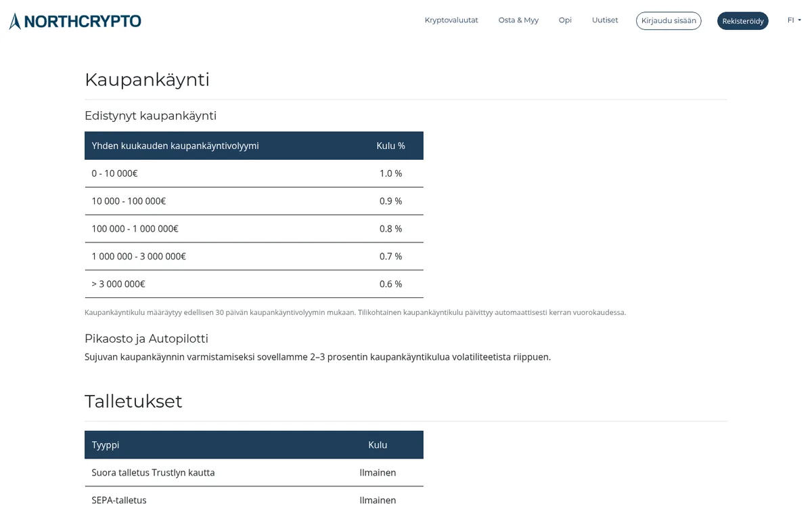This screenshot has width=812, height=508.
Task: Open the Uutiset navigation item
Action: [x=605, y=20]
